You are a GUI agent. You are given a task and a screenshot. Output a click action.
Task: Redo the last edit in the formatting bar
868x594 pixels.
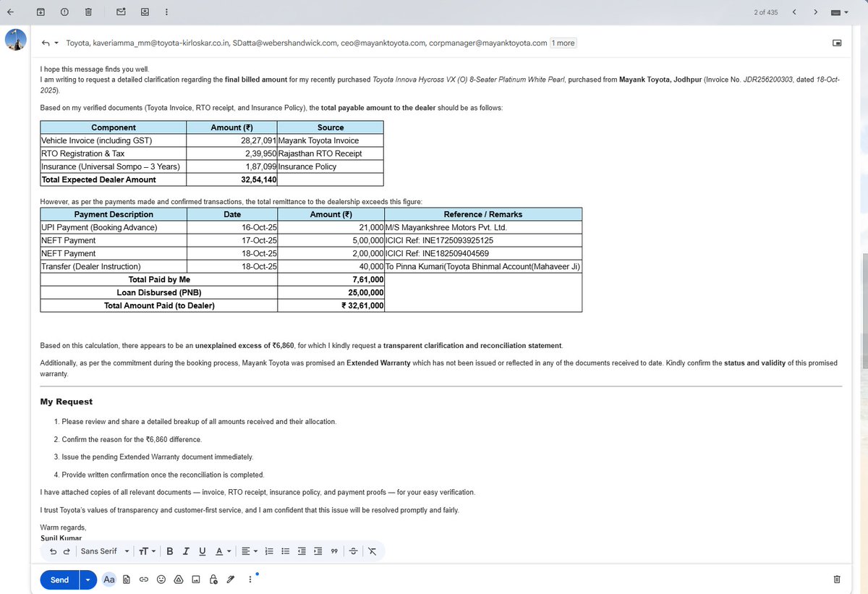[x=67, y=551]
